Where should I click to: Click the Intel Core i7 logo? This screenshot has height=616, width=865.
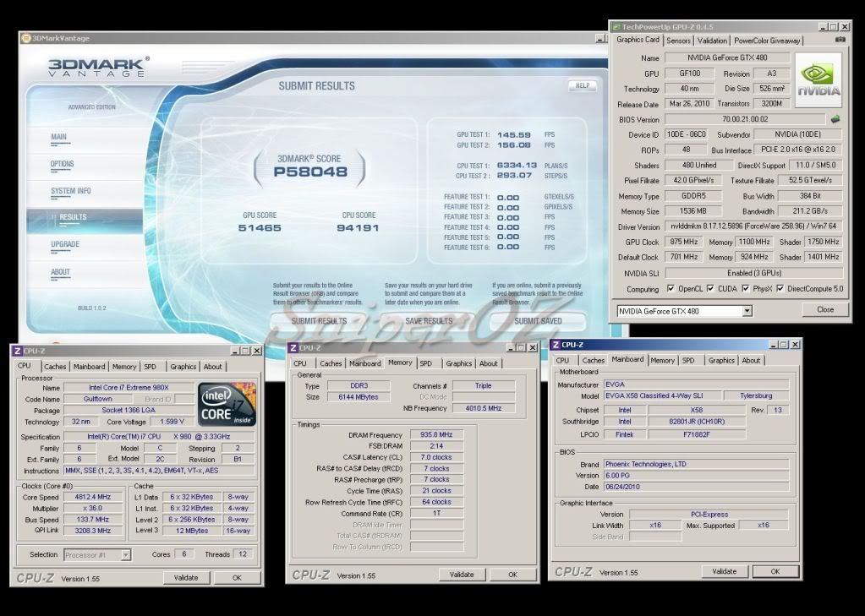point(226,405)
